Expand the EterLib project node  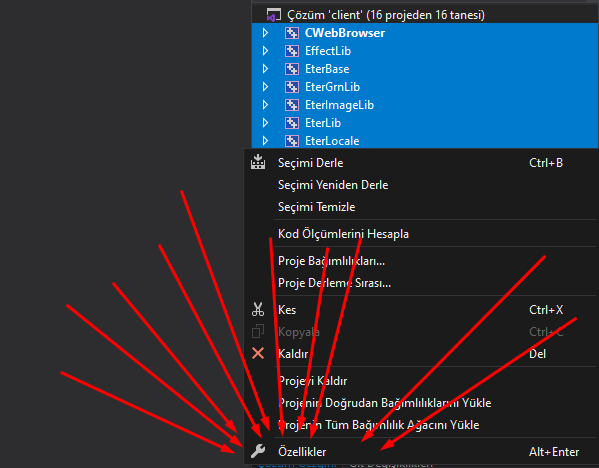(266, 123)
